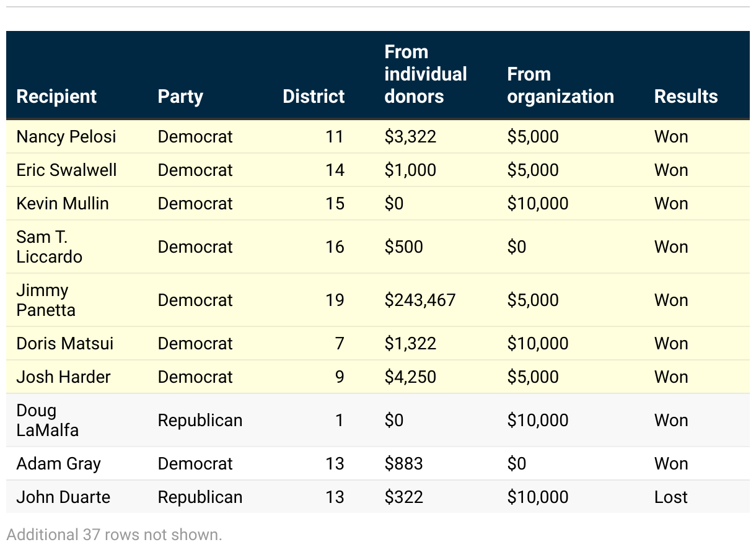Select the 'From organization' column header
This screenshot has width=756, height=550.
pos(560,85)
